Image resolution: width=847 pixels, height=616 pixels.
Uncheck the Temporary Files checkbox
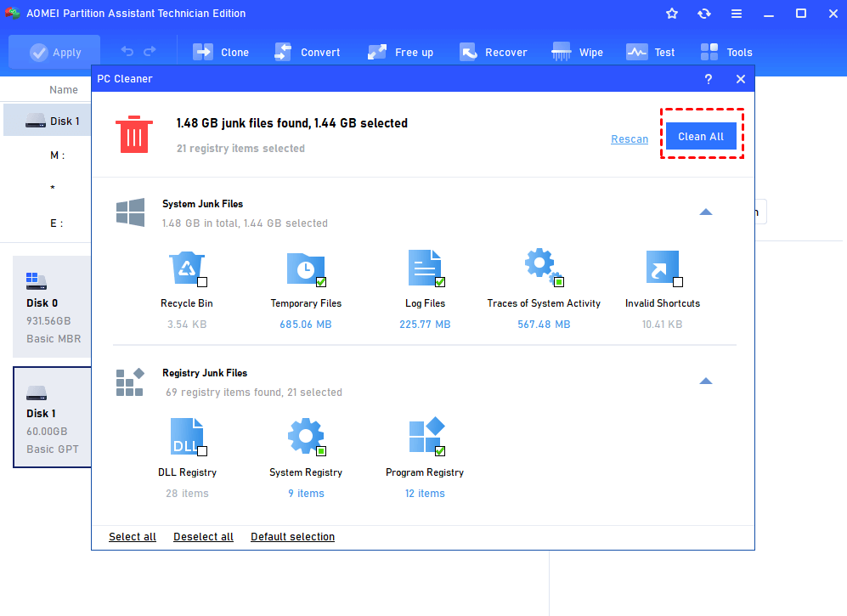tap(321, 282)
